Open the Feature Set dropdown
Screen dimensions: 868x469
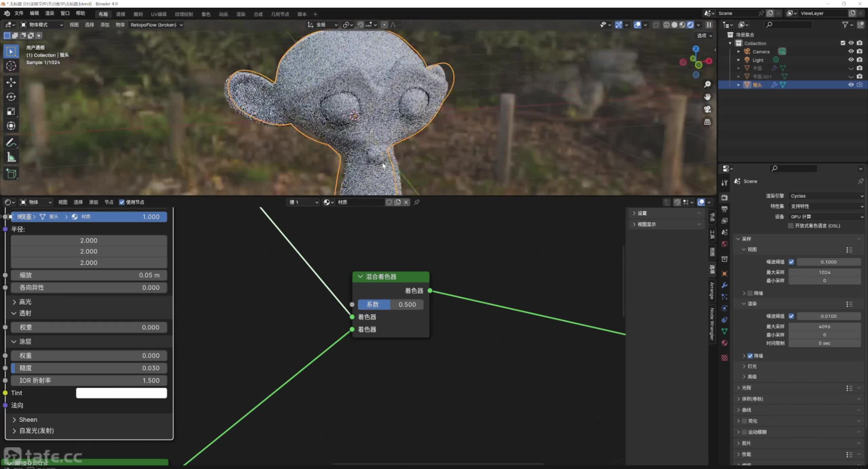pos(826,206)
